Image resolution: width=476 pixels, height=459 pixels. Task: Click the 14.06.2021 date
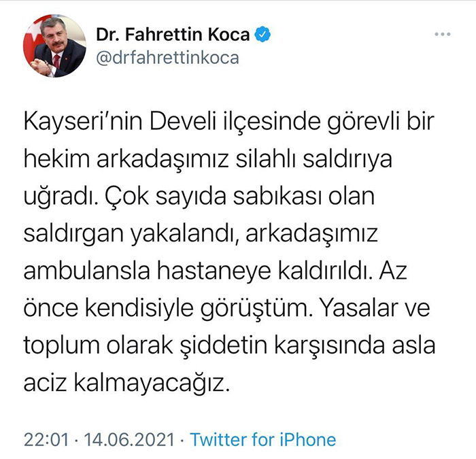click(x=129, y=439)
